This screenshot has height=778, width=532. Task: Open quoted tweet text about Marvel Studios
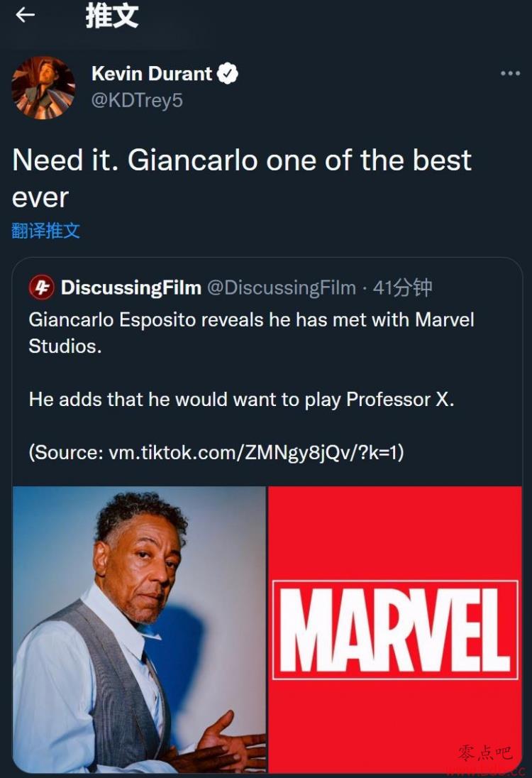[x=251, y=333]
